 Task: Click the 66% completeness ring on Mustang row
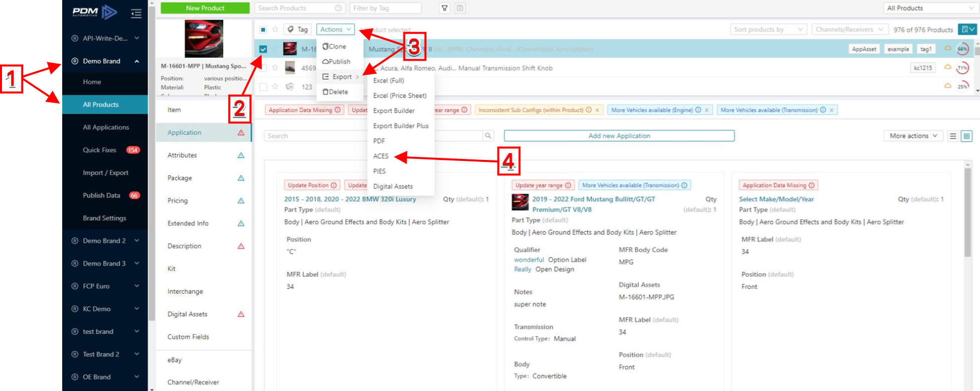click(x=962, y=49)
